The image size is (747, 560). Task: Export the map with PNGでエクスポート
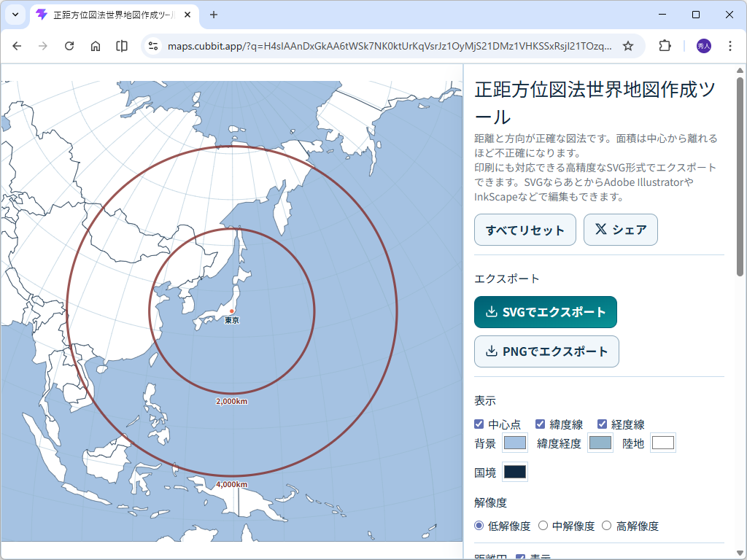(x=546, y=351)
